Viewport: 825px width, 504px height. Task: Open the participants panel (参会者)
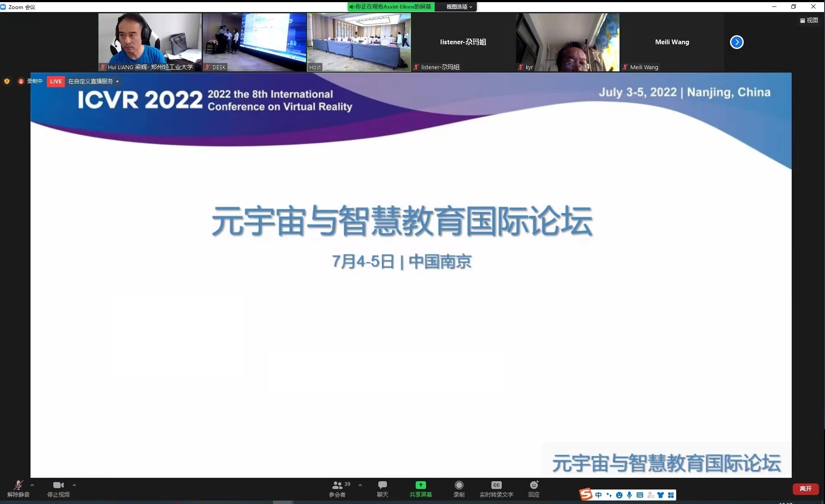(337, 489)
